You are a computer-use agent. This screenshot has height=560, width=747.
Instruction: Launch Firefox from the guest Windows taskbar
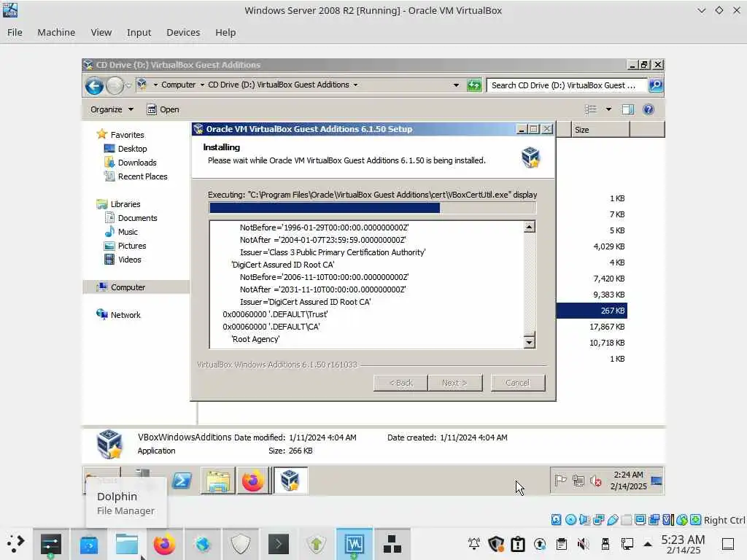point(252,481)
